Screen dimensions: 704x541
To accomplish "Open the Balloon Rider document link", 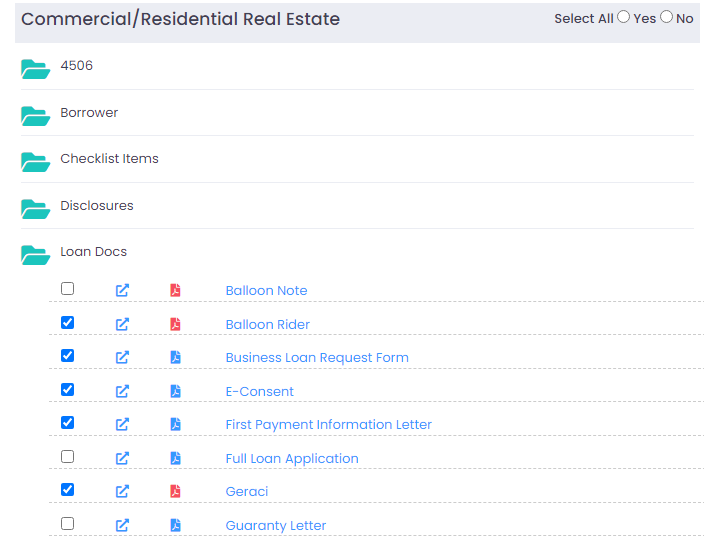I will [x=268, y=324].
